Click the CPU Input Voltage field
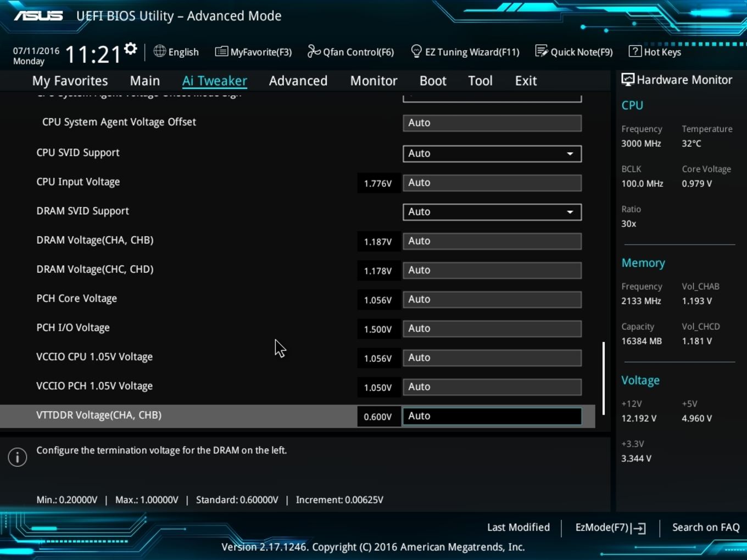This screenshot has width=747, height=560. pyautogui.click(x=492, y=183)
